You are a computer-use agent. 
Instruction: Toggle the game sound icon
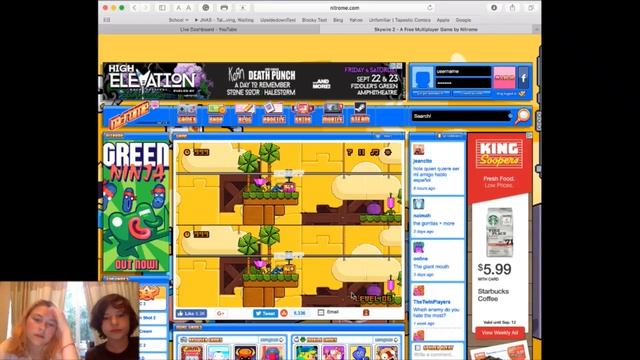[x=388, y=152]
